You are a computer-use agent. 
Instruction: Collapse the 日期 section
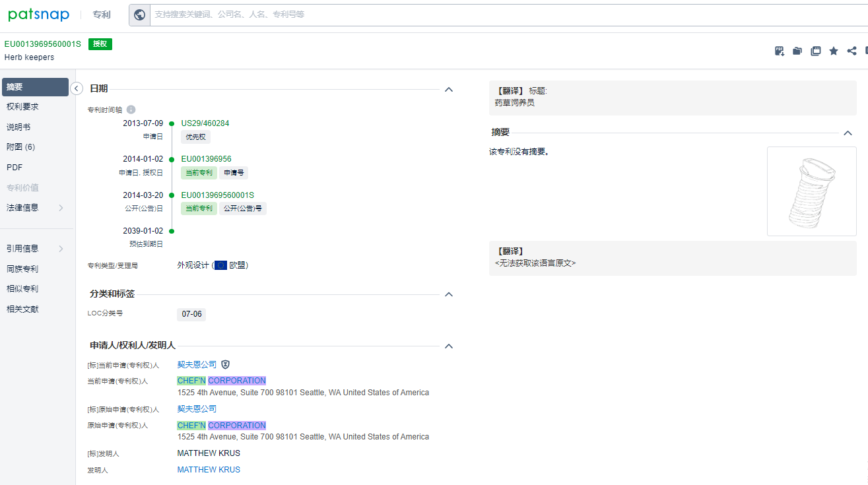449,89
